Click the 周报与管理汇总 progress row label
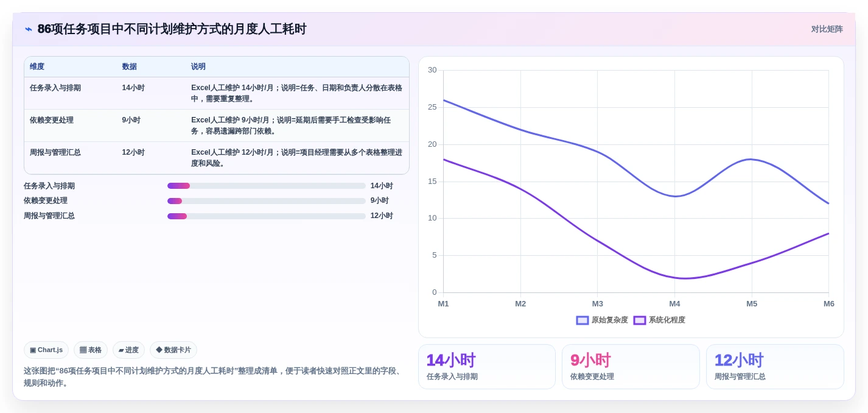This screenshot has height=413, width=868. coord(49,216)
